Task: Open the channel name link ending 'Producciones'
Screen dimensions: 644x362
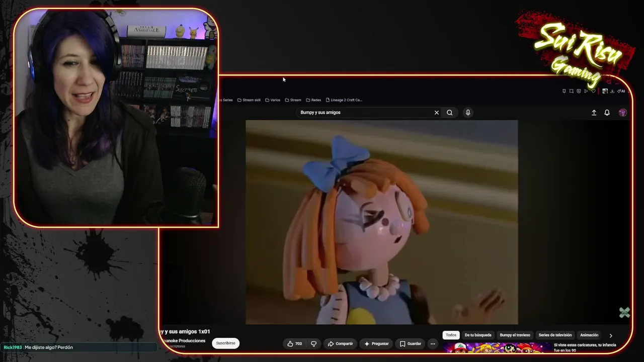Action: tap(183, 341)
